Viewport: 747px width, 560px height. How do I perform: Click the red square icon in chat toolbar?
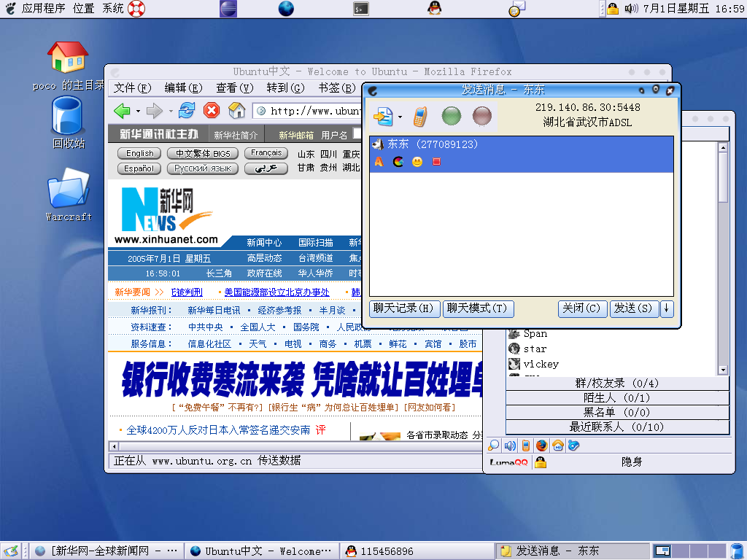pos(436,162)
